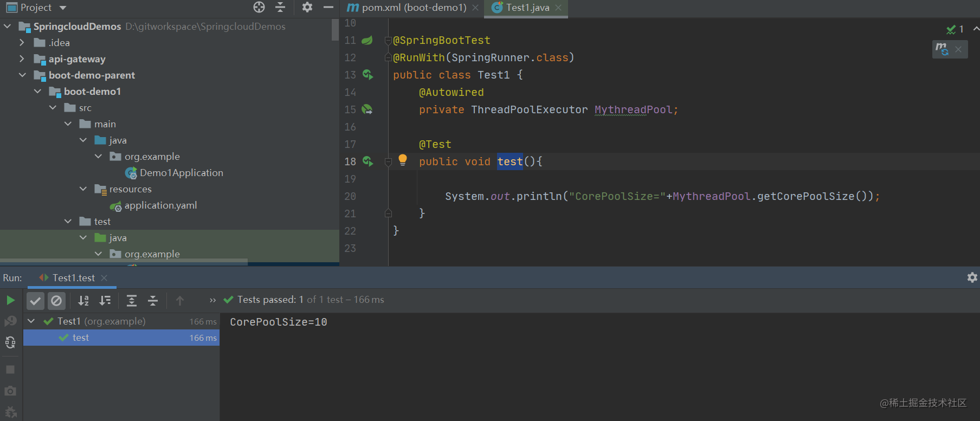Click the green Run test button
Screen dimensions: 980x421
(10, 300)
